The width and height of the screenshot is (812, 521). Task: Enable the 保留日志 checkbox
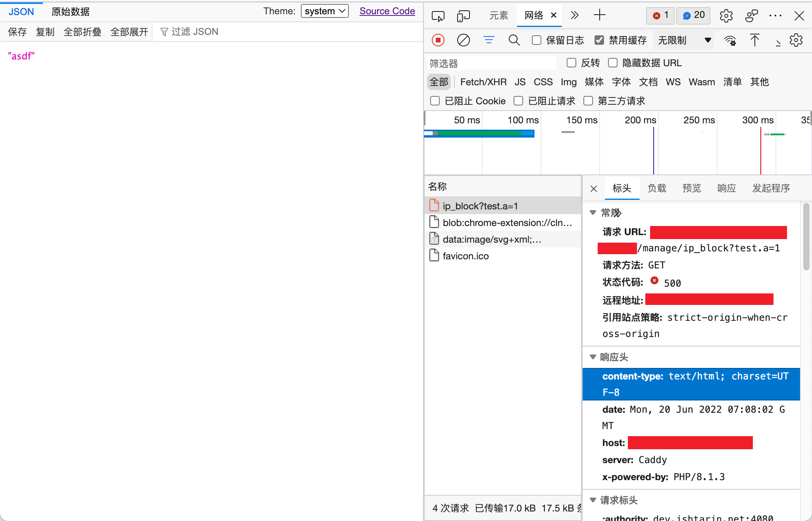(x=537, y=40)
